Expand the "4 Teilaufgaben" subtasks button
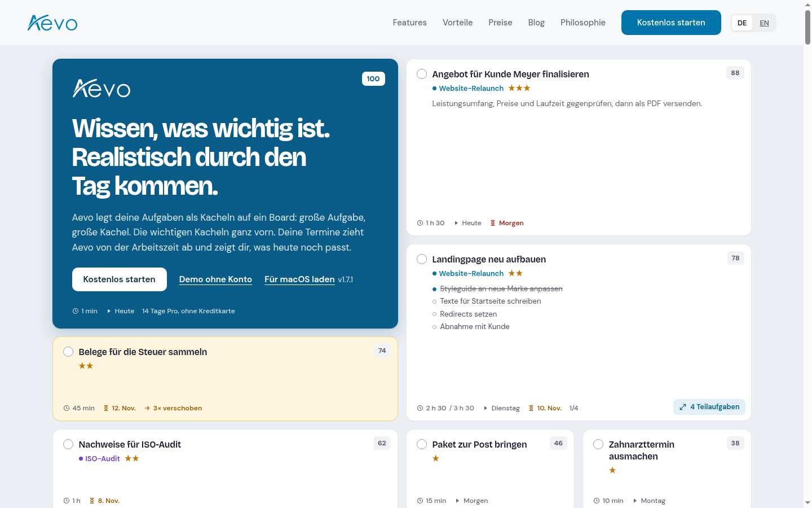The width and height of the screenshot is (812, 508). coord(709,407)
